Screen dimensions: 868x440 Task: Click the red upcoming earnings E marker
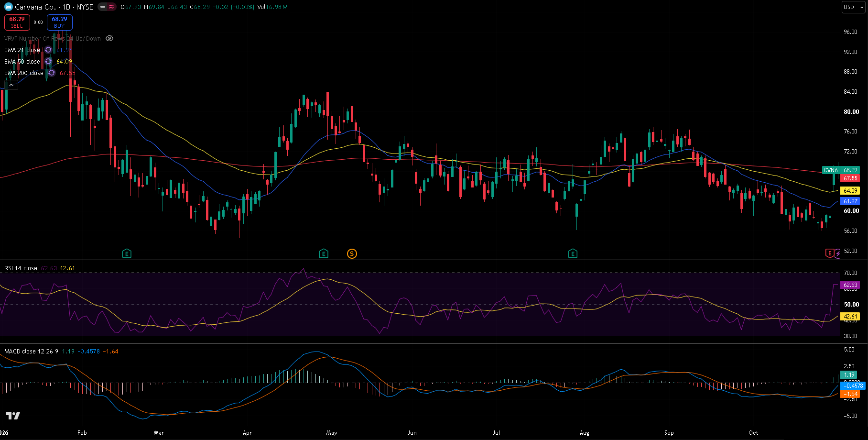pos(830,253)
